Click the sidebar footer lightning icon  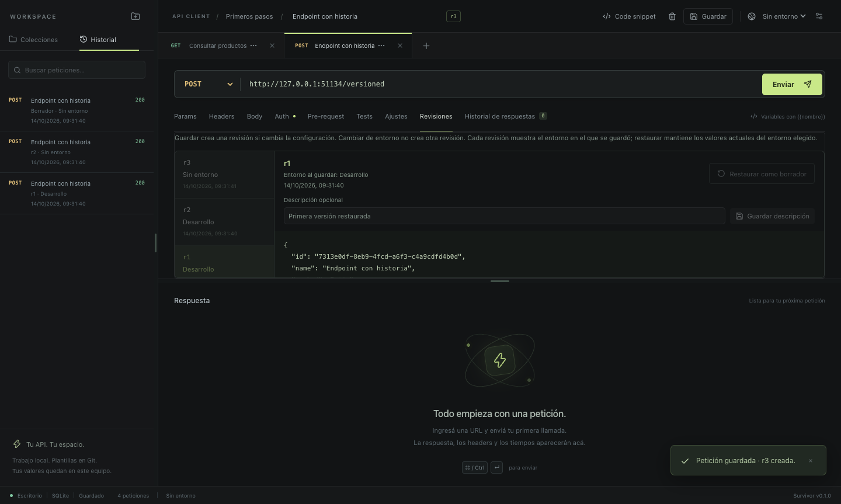[17, 444]
